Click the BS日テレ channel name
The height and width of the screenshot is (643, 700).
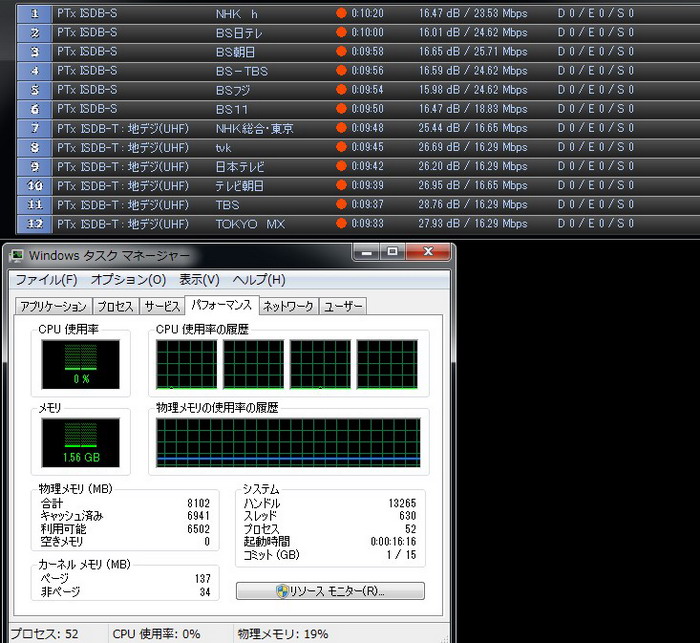pyautogui.click(x=239, y=33)
